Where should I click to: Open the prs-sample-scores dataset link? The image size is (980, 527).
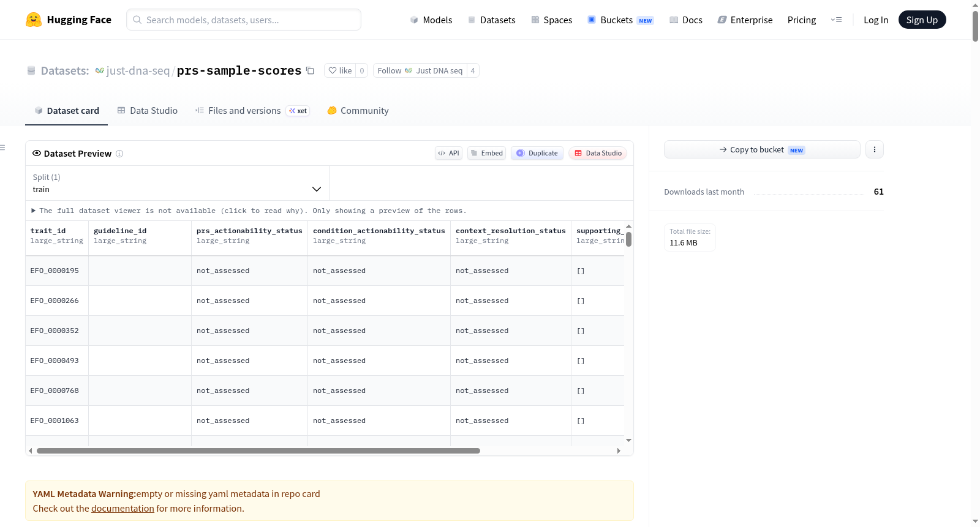[239, 70]
